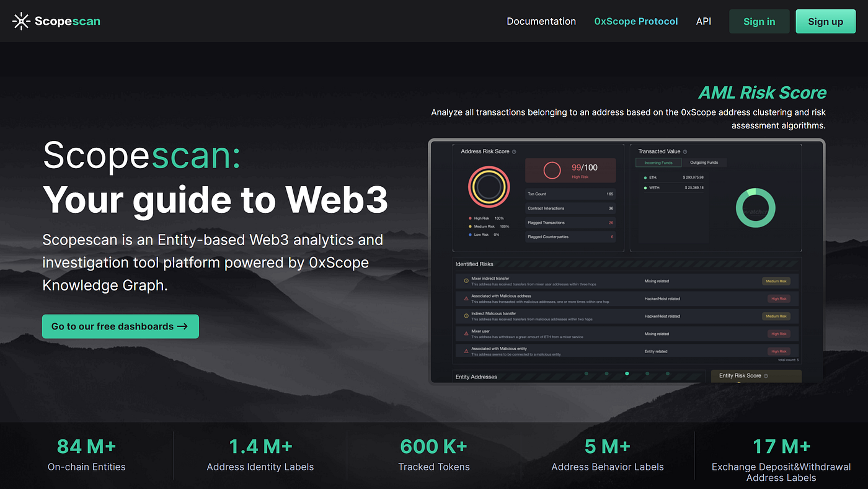The width and height of the screenshot is (868, 489).
Task: Click the 1.4 M+ Address Identity Labels stat
Action: pyautogui.click(x=260, y=455)
